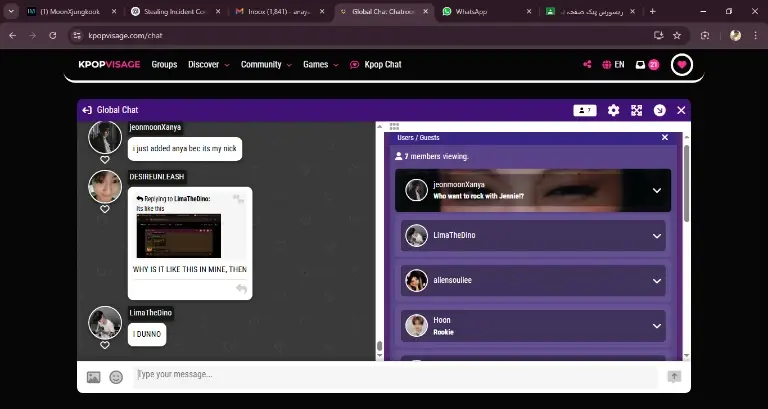Expand jeonmoonXanya's user card

click(657, 191)
